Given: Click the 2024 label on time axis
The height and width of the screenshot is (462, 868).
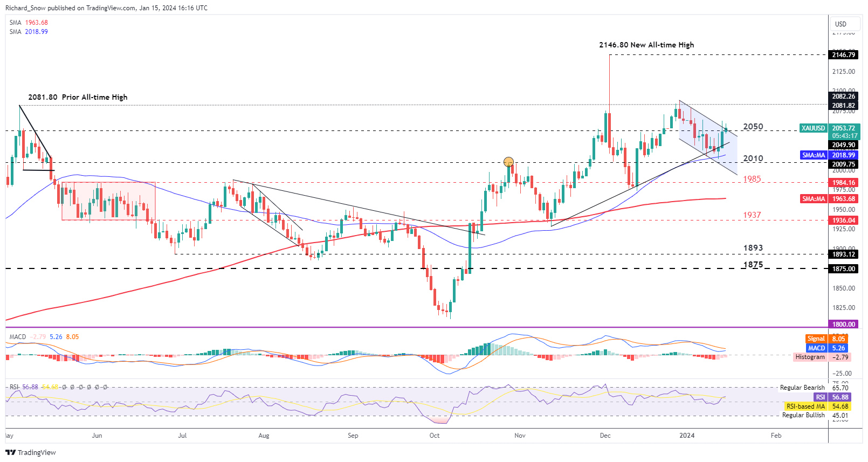Looking at the screenshot, I should tap(687, 436).
